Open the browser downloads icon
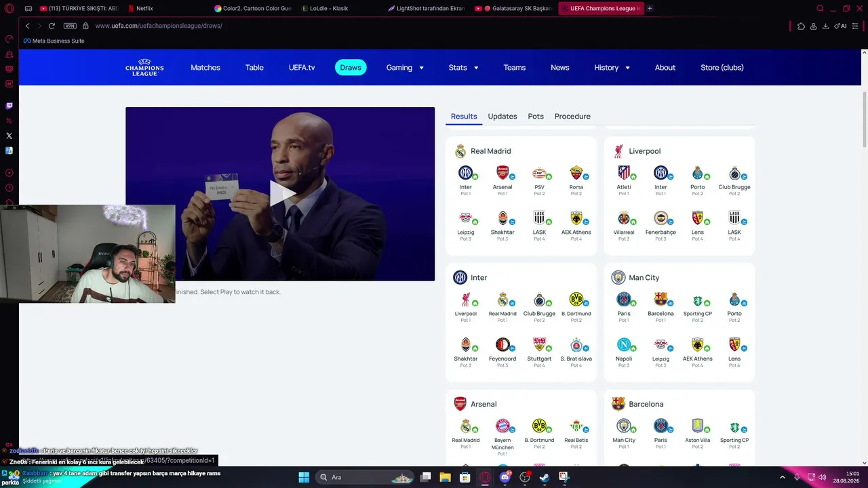The height and width of the screenshot is (488, 868). 825,26
